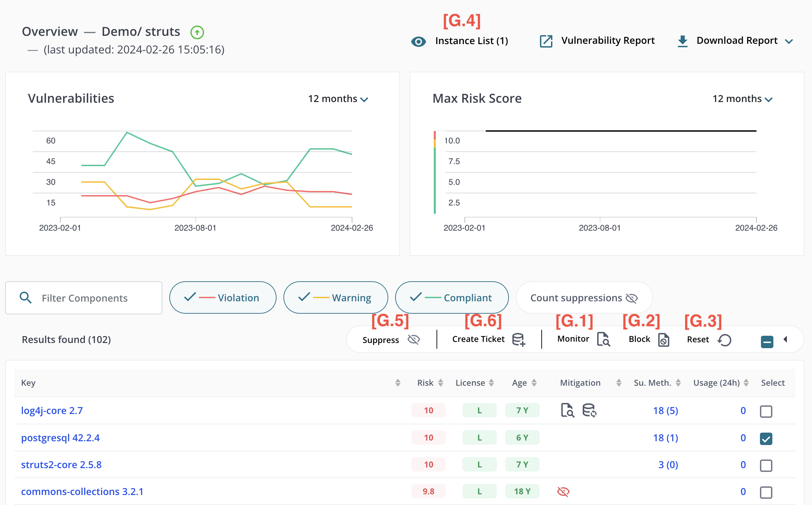812x505 pixels.
Task: Click the Suppress action label
Action: 381,340
